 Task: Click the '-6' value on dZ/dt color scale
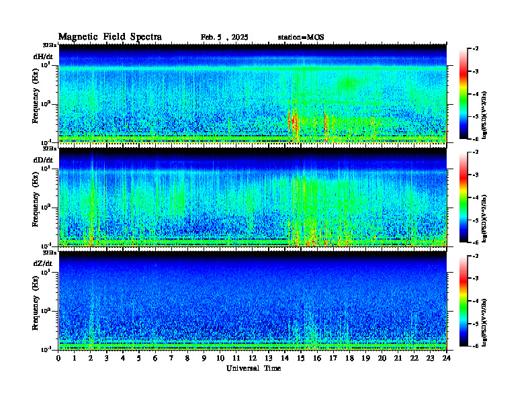[x=476, y=346]
